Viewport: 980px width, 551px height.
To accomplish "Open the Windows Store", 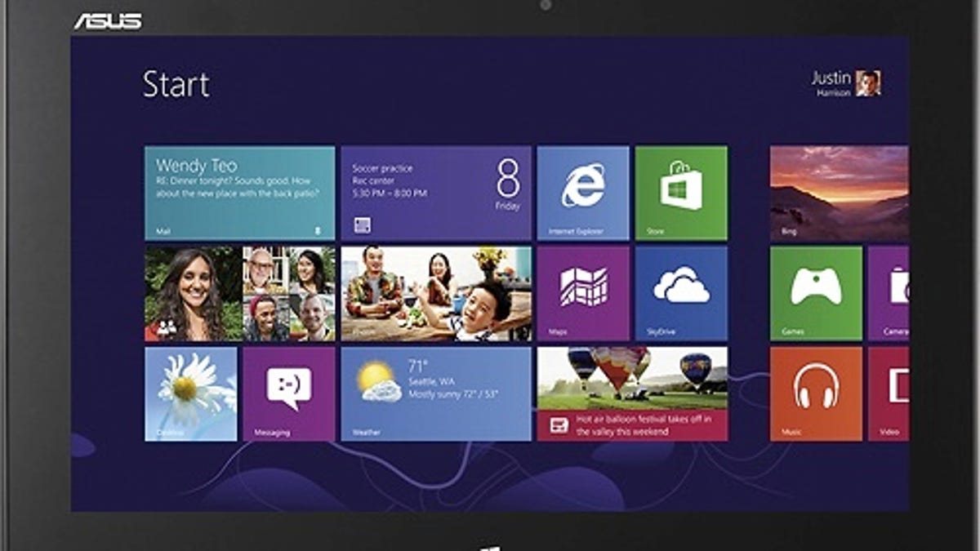I will [681, 192].
